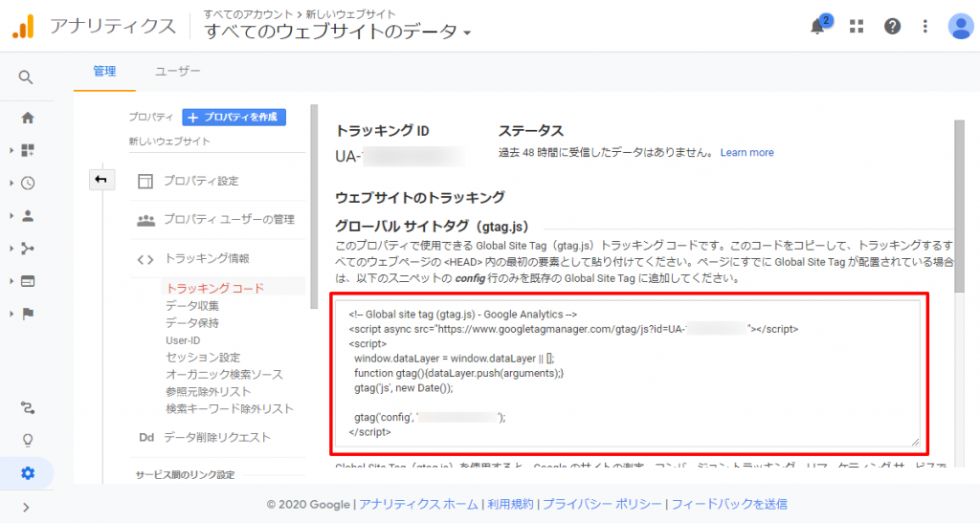The height and width of the screenshot is (523, 980).
Task: Expand the Behavior section arrow
Action: pyautogui.click(x=11, y=281)
